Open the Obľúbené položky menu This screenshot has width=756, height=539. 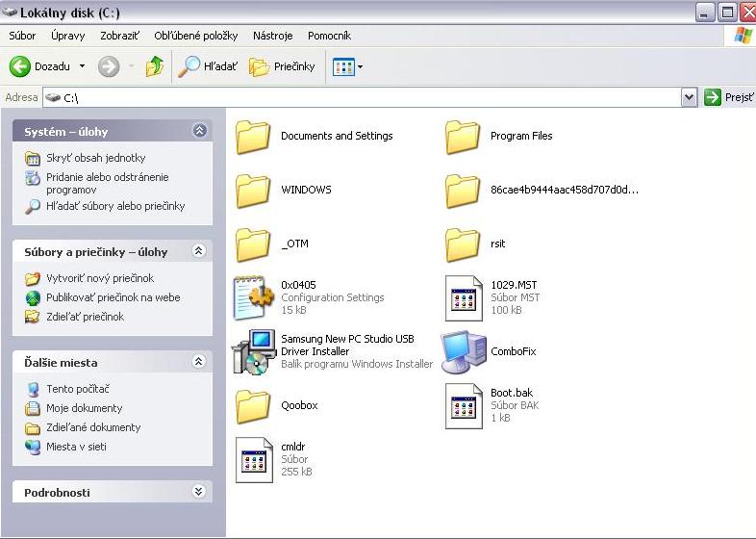click(x=196, y=36)
